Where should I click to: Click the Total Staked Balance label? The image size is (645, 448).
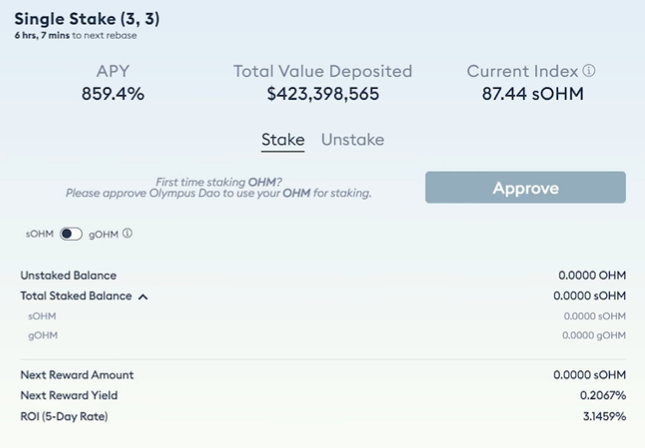point(76,296)
